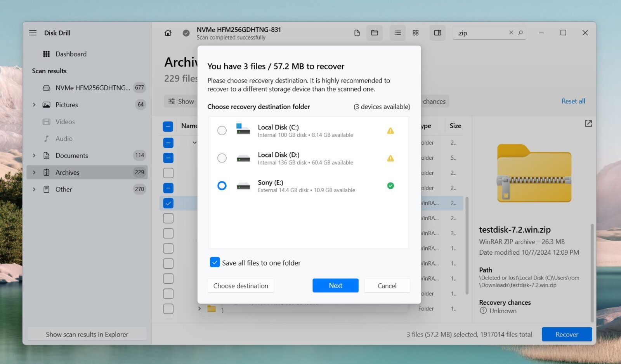Open the Archives category tab

pyautogui.click(x=68, y=172)
